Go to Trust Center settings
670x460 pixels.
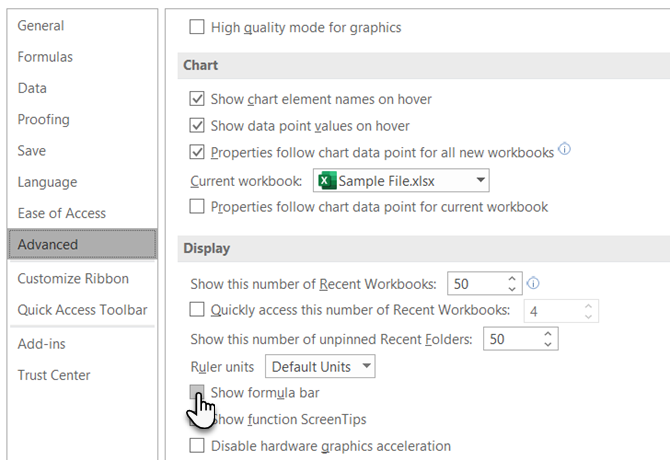[x=54, y=375]
